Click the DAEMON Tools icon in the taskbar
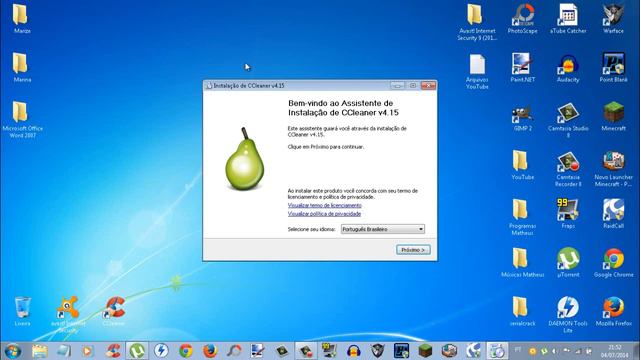 (161, 351)
